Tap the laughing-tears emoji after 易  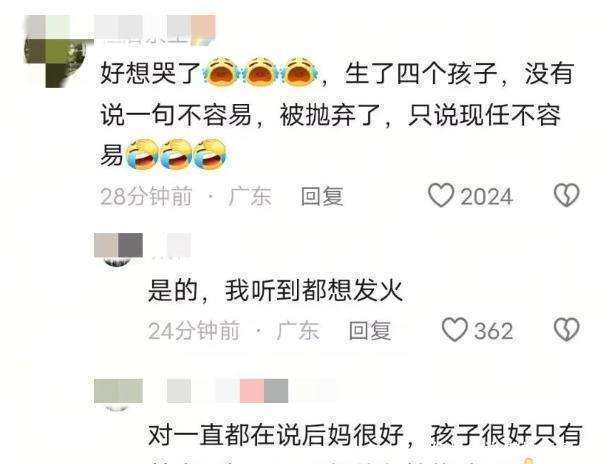[141, 154]
